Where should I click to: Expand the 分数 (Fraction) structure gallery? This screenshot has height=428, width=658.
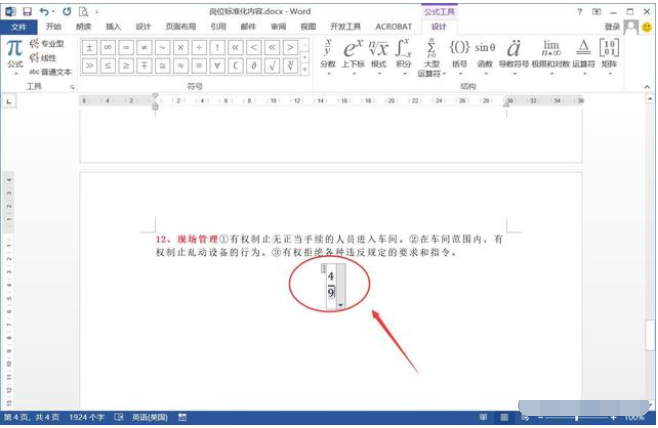pyautogui.click(x=327, y=54)
